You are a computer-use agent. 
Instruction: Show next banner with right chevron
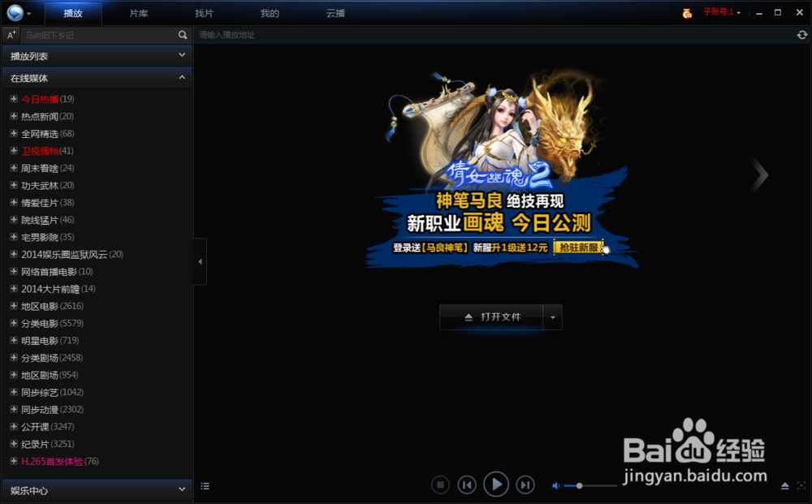[760, 175]
